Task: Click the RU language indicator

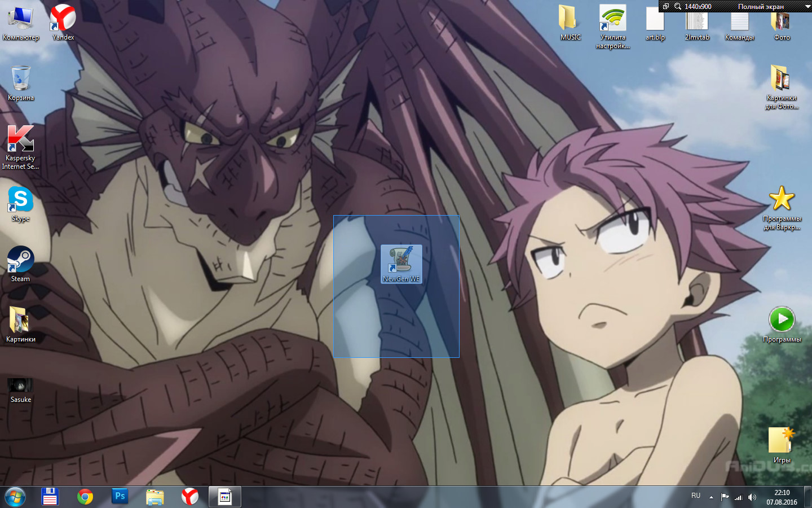Action: pyautogui.click(x=696, y=496)
